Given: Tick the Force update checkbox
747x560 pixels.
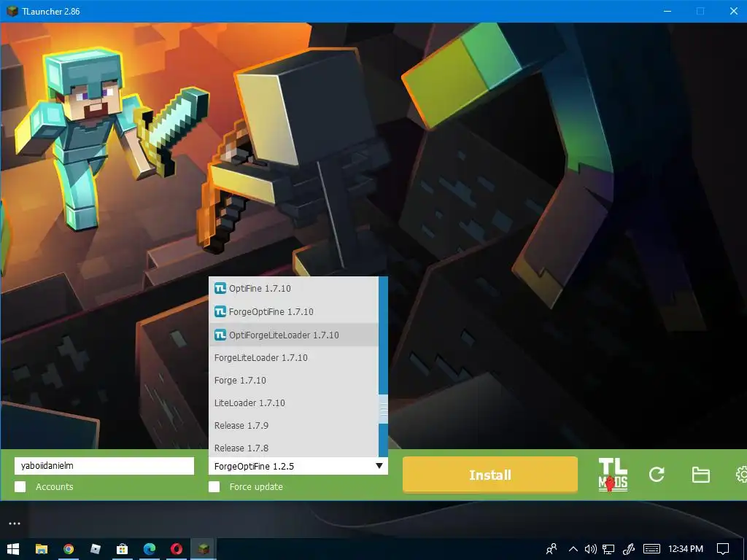Looking at the screenshot, I should coord(214,486).
